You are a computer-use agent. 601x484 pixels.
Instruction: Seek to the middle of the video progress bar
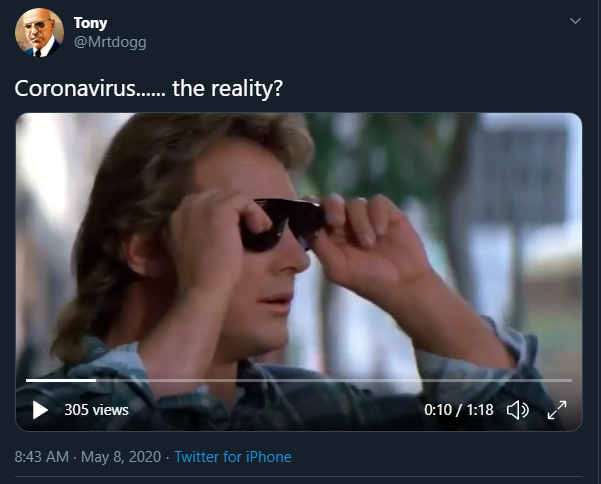coord(299,380)
